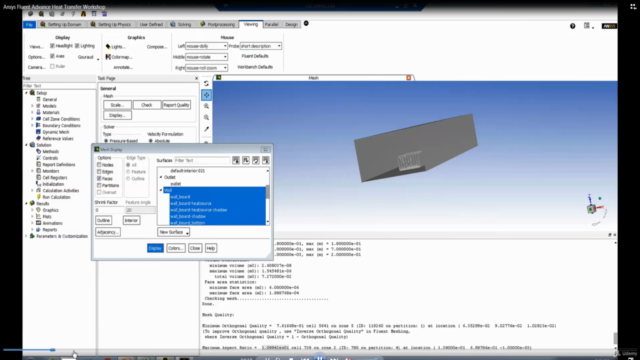
Task: Open the File menu
Action: click(29, 25)
